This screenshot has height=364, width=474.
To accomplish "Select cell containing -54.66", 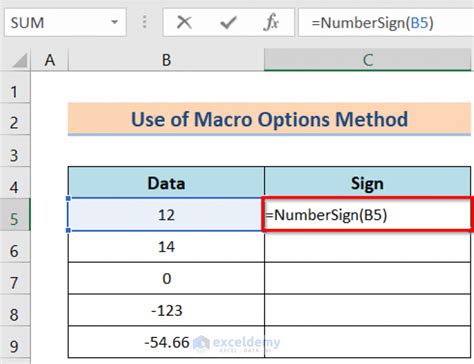I will click(166, 342).
